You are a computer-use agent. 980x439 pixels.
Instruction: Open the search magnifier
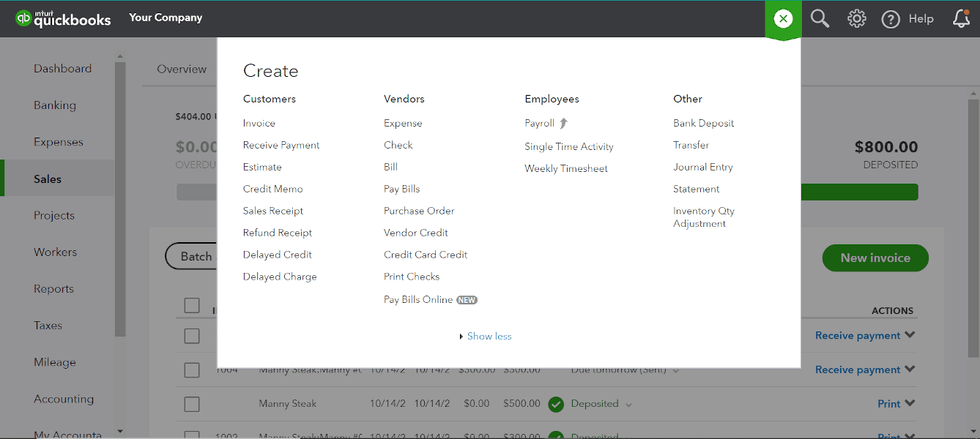point(820,19)
